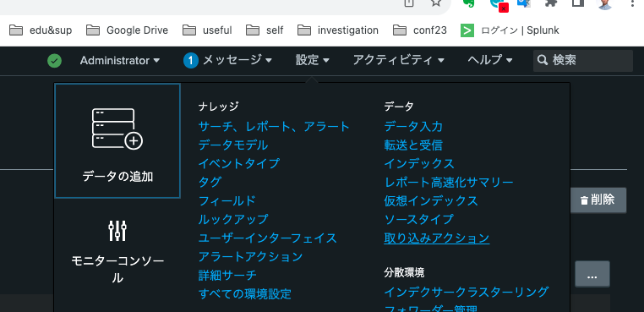
Task: Open the レポート高速化サマリー link
Action: 449,182
